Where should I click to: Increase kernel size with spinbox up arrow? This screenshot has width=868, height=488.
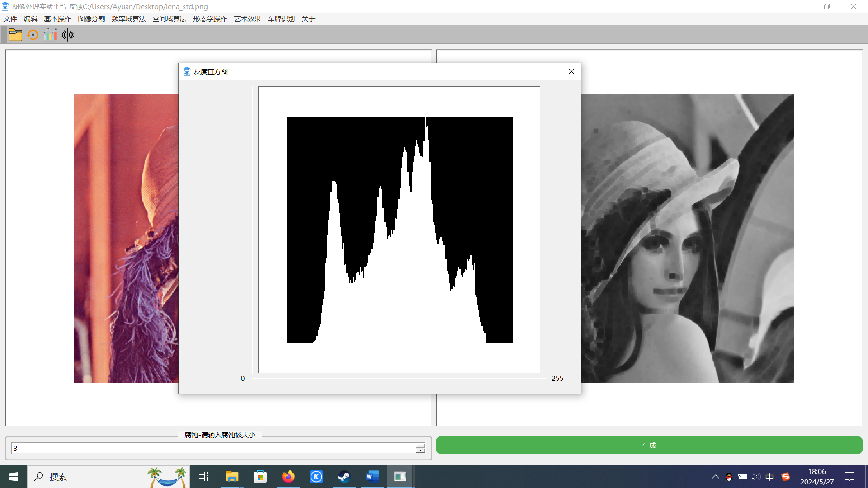point(420,446)
